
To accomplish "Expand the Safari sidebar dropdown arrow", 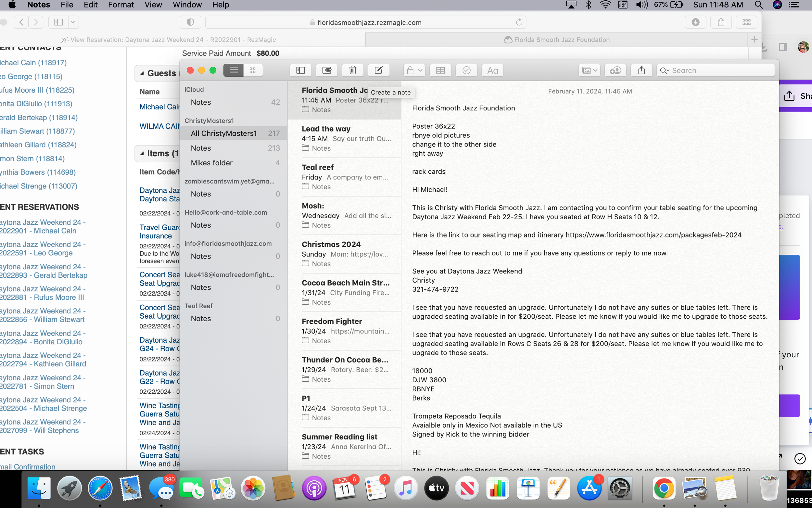I will coord(73,22).
